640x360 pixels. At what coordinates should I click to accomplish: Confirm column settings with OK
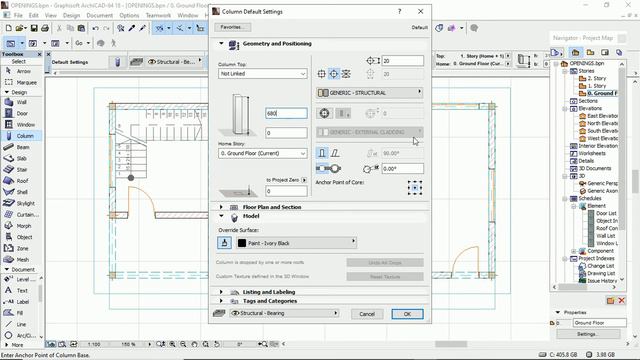pos(407,314)
